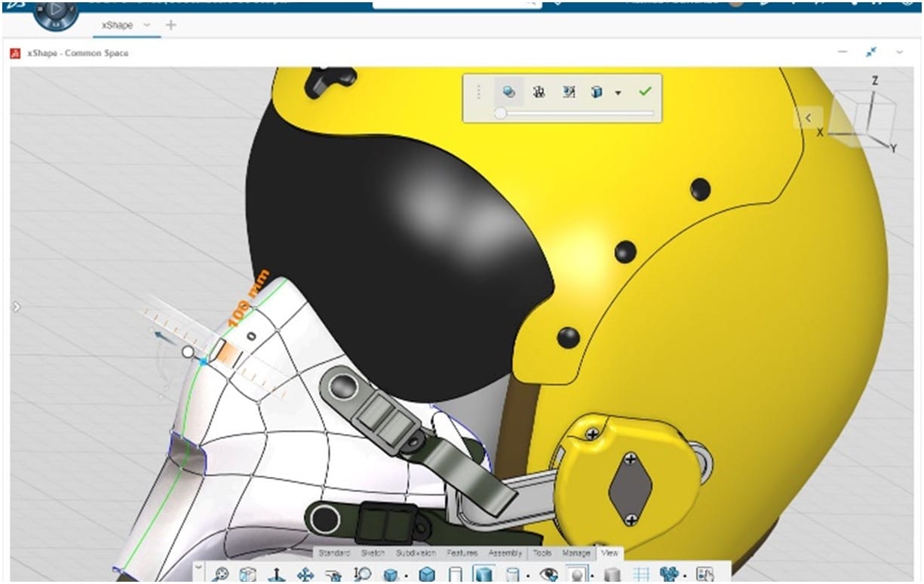This screenshot has height=584, width=924.
Task: Toggle the highlighted shading display mode icon
Action: coord(483,575)
